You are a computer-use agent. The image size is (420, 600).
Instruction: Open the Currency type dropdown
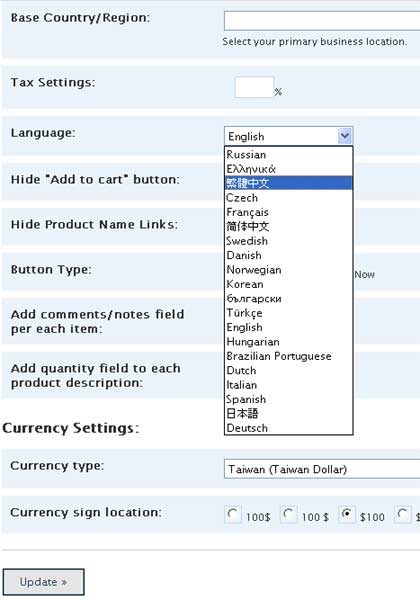pos(322,469)
